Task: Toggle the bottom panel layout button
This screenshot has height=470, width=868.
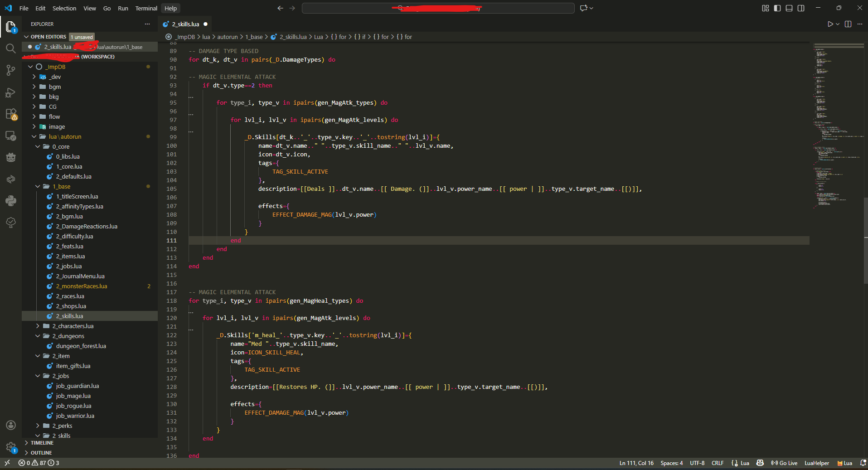Action: 789,8
